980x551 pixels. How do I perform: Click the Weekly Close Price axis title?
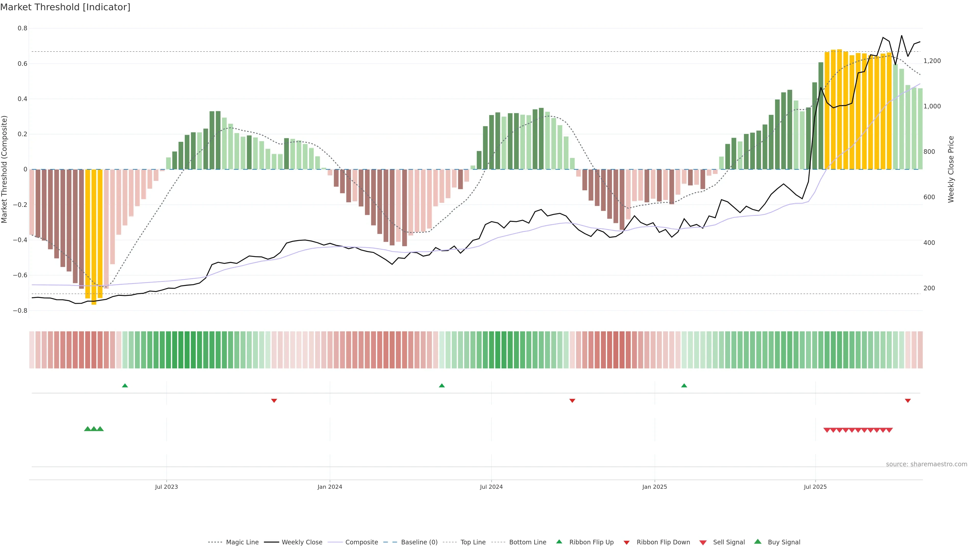pyautogui.click(x=951, y=169)
